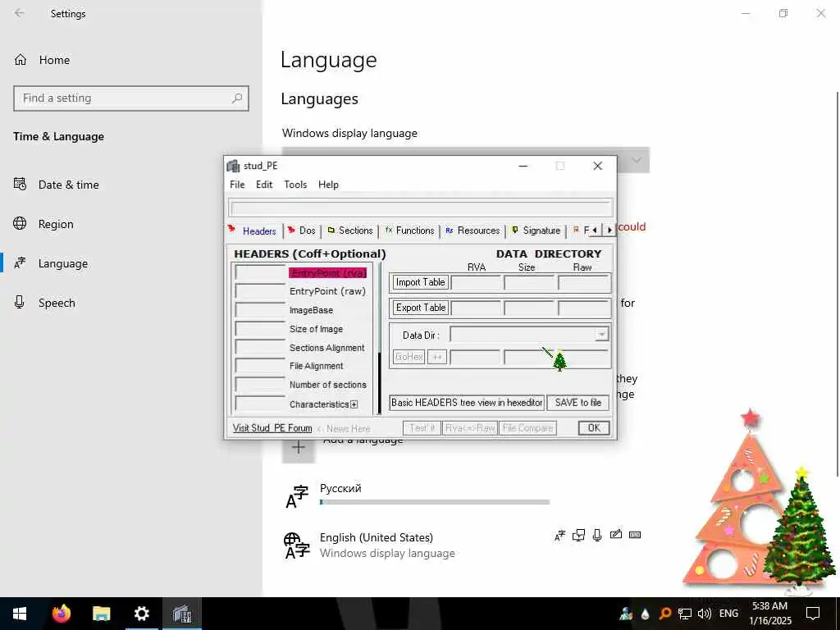
Task: Click the EntryPoint (raw) value field
Action: tap(260, 291)
